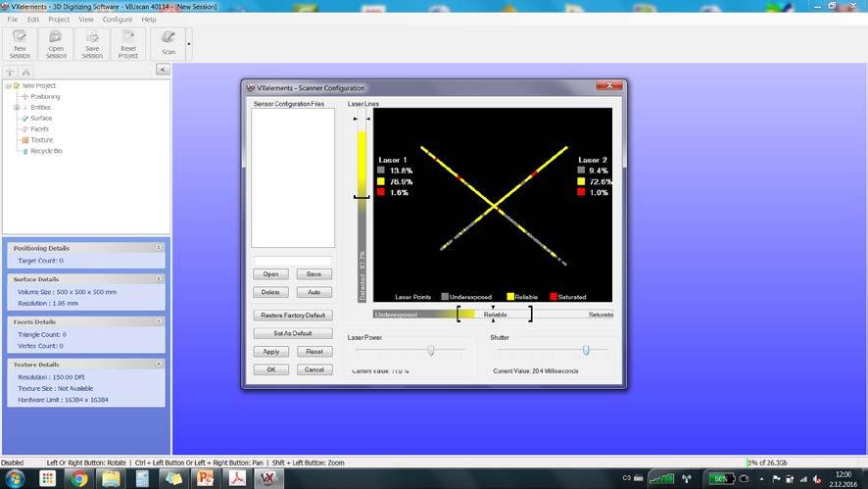Viewport: 868px width, 489px height.
Task: Click the '1% of 26.3Gb' memory indicator
Action: 767,463
